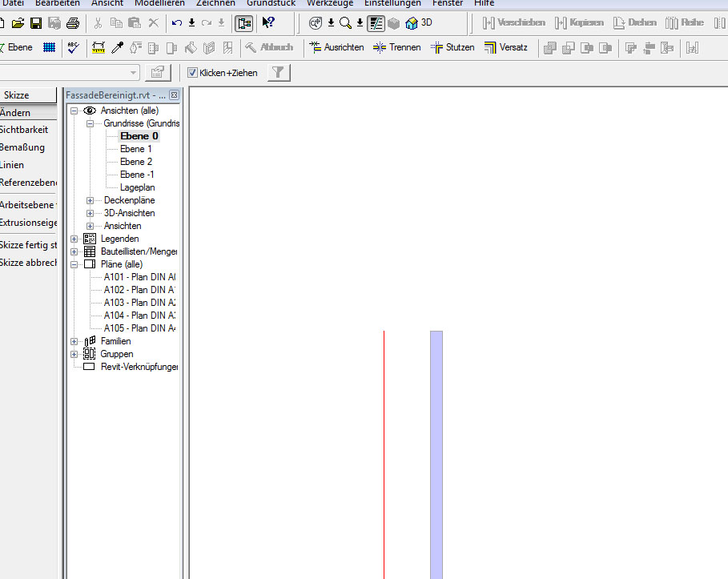
Task: Click the Abbruch demolish hammer tool
Action: [269, 47]
